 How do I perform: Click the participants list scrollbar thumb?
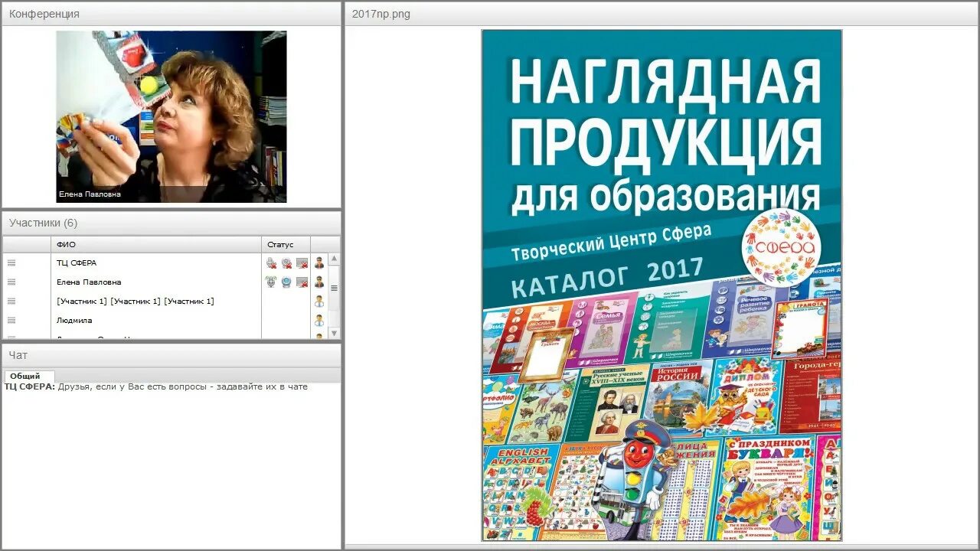(x=334, y=288)
